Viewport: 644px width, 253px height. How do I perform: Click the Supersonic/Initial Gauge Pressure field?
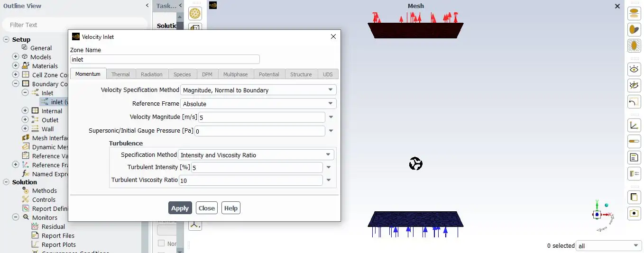260,131
